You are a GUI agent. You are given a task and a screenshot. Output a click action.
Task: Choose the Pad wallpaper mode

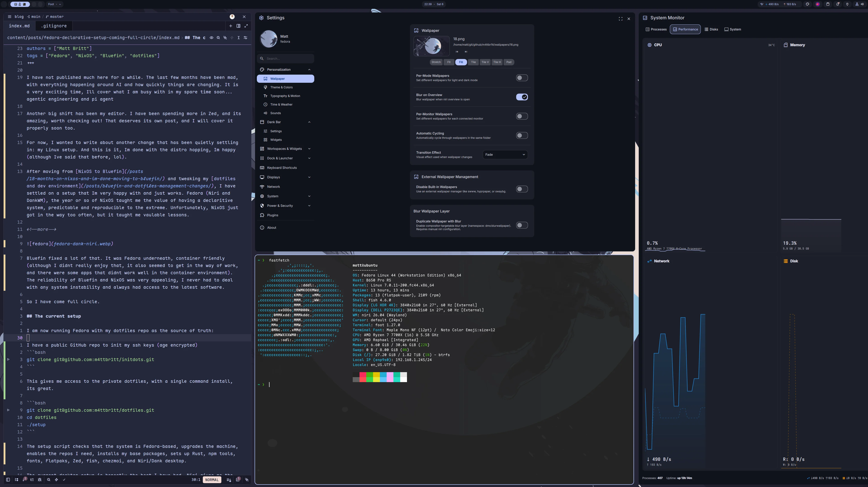[x=509, y=62]
